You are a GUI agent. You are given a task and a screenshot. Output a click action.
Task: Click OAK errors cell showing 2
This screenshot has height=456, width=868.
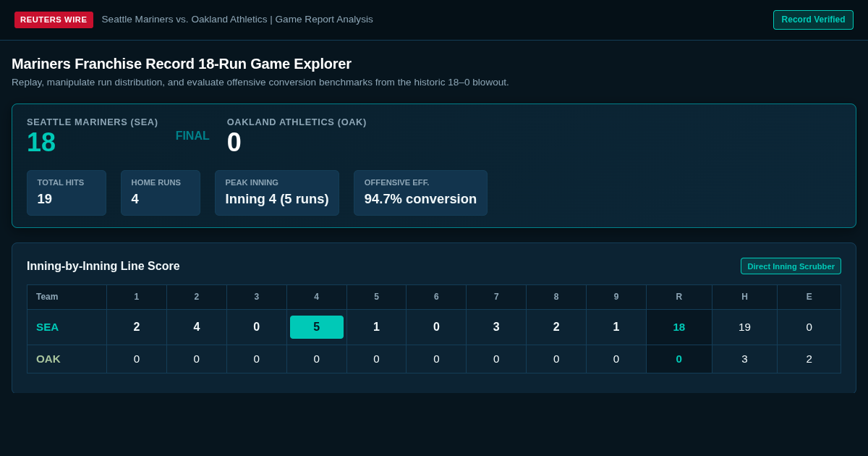coord(809,359)
